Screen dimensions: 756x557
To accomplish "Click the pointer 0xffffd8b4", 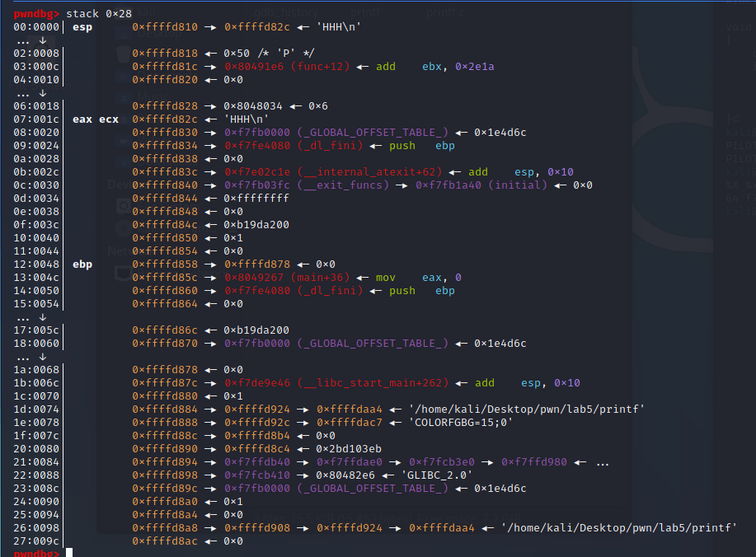I will pyautogui.click(x=257, y=436).
